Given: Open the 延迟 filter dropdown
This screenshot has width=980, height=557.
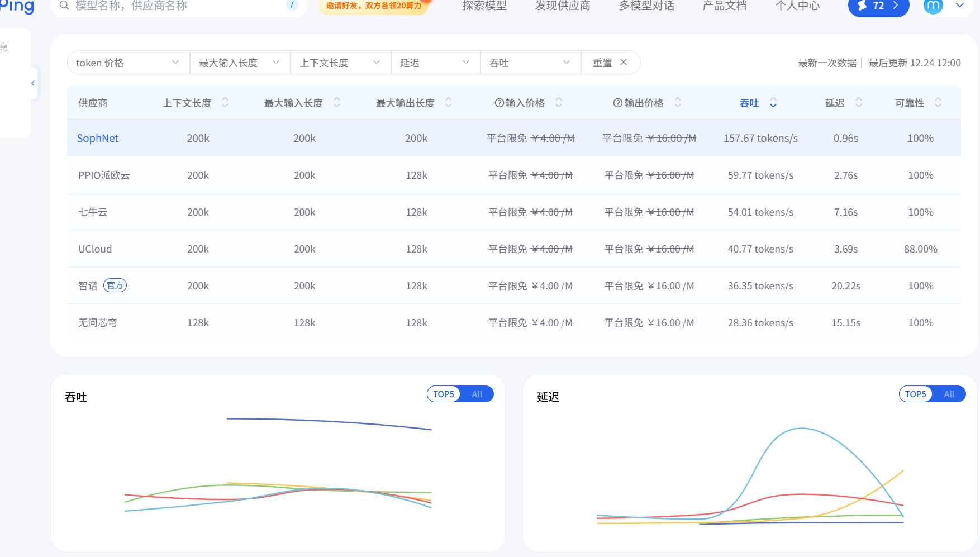Looking at the screenshot, I should tap(436, 63).
